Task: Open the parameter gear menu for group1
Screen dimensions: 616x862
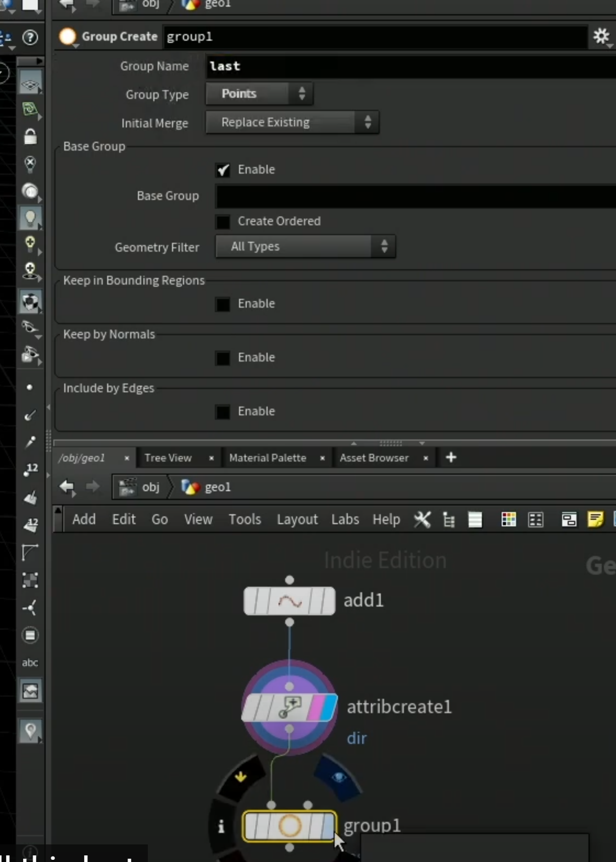Action: pyautogui.click(x=602, y=37)
